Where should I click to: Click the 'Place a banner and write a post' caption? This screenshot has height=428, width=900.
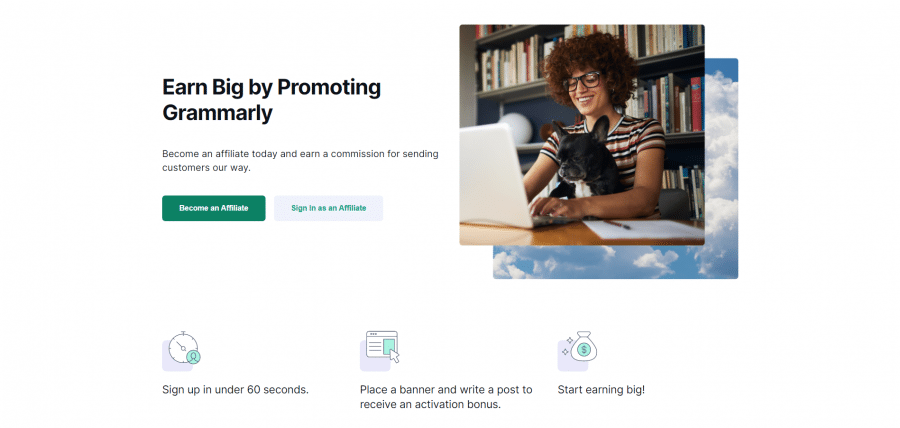tap(446, 397)
